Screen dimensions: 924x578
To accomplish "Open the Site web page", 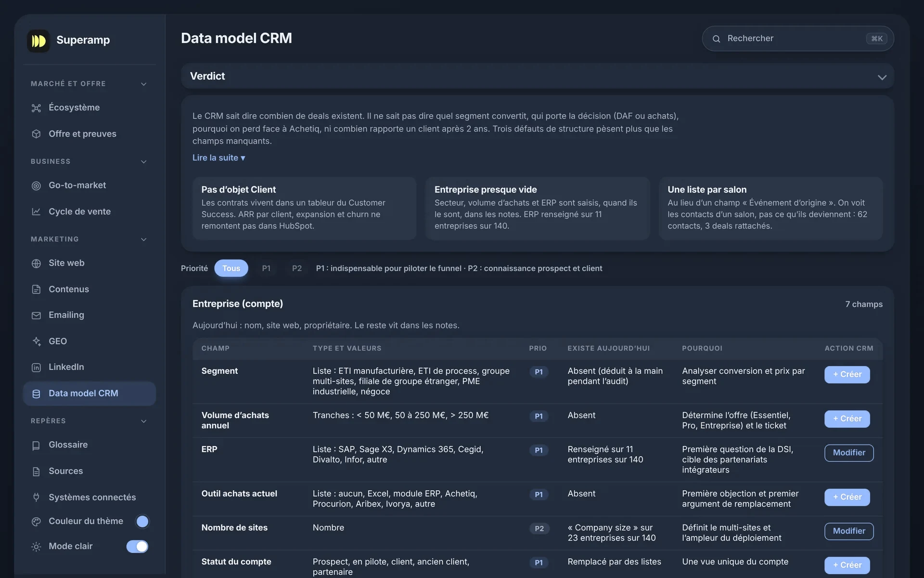I will [x=90, y=263].
